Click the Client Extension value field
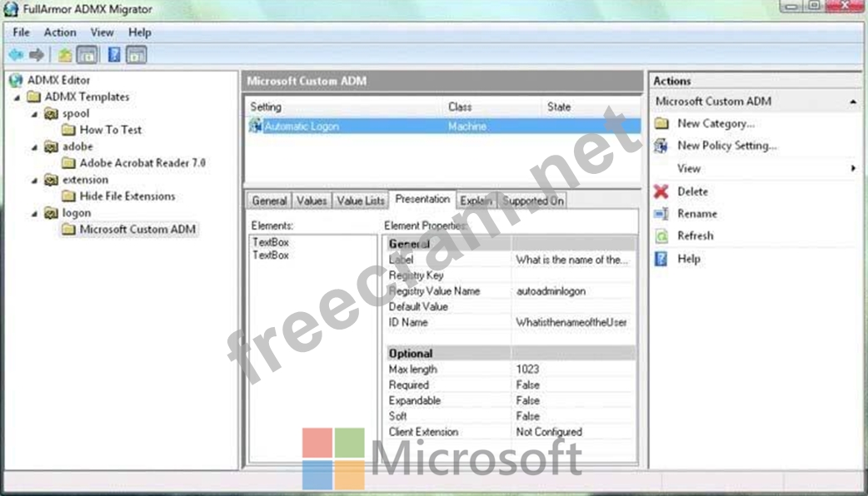Viewport: 868px width, 496px height. coord(573,432)
